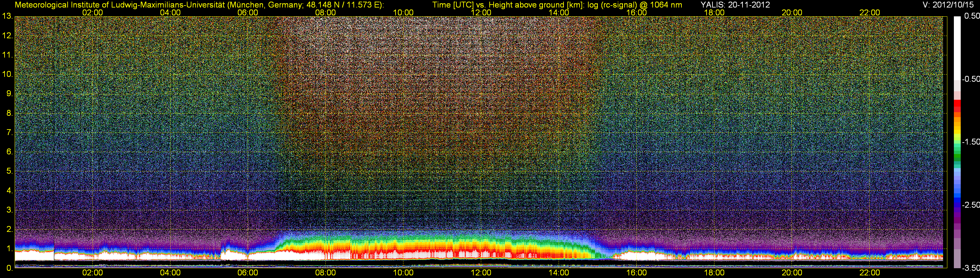980x278 pixels.
Task: Click the height label "1."
Action: (x=9, y=249)
